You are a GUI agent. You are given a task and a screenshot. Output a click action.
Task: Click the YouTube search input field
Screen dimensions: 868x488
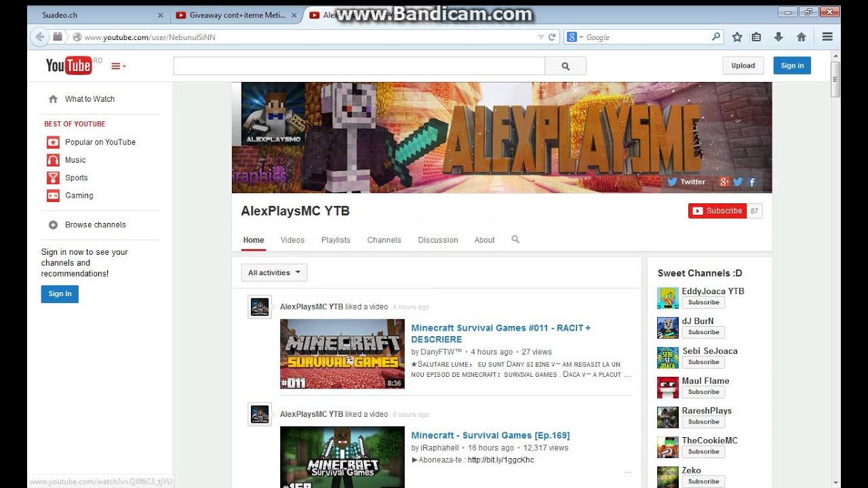[359, 66]
